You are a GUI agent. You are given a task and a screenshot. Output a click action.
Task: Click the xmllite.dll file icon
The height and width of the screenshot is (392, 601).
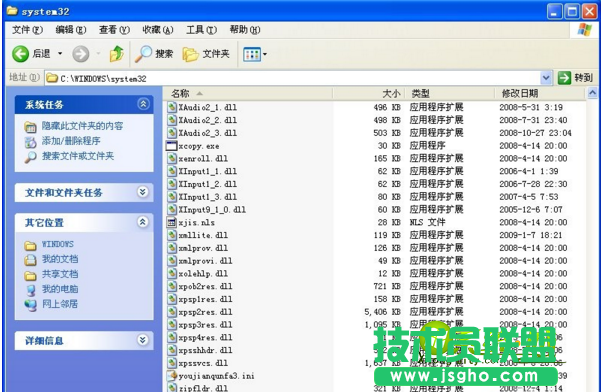pyautogui.click(x=172, y=235)
